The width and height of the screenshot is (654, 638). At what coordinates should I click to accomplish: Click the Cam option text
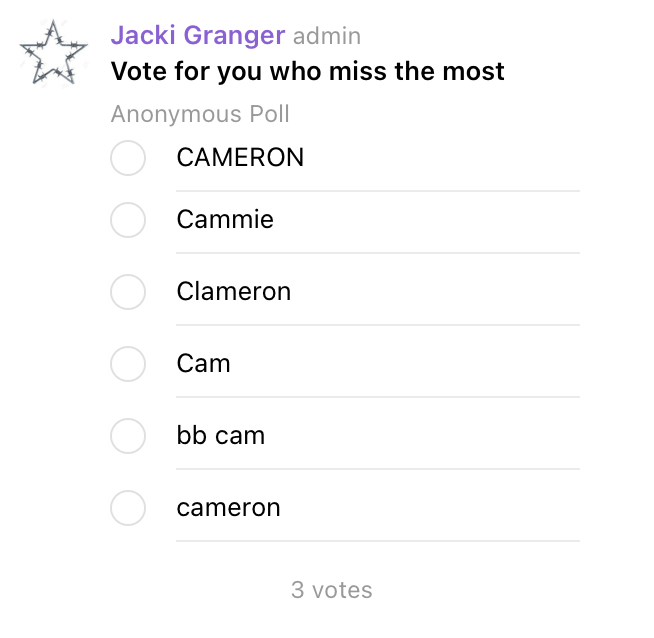tap(204, 364)
